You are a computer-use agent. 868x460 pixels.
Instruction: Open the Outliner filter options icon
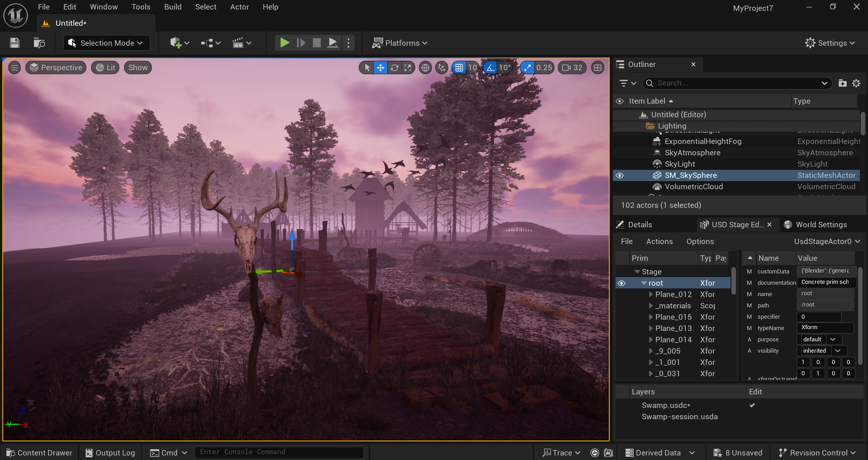coord(627,83)
